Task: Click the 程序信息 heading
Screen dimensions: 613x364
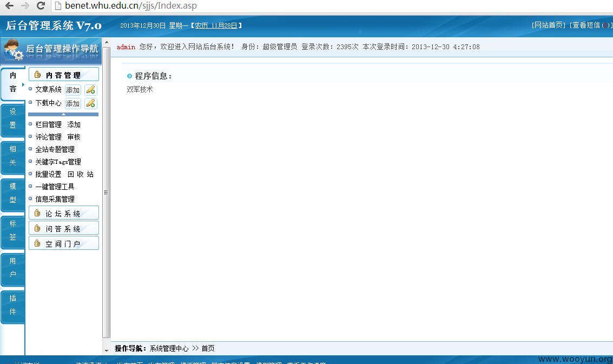Action: (153, 76)
